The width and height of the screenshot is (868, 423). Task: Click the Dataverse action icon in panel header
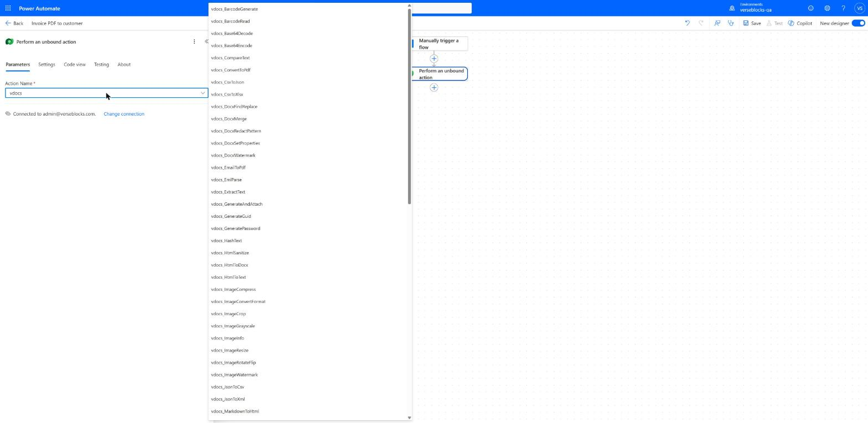click(x=9, y=41)
